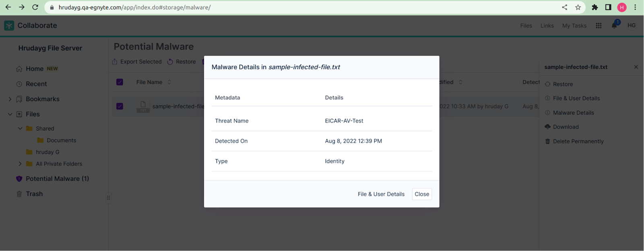Click the browser extensions puzzle icon
644x251 pixels.
594,7
